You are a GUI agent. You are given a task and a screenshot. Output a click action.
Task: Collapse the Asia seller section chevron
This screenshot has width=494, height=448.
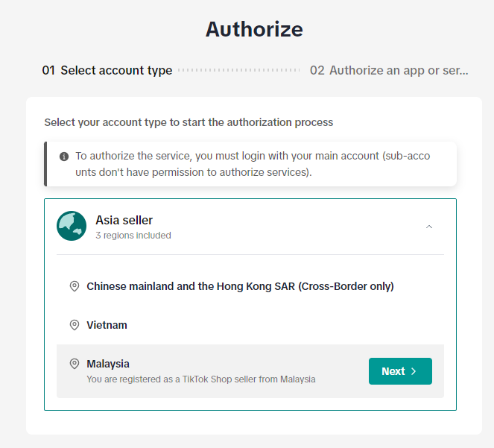[429, 227]
